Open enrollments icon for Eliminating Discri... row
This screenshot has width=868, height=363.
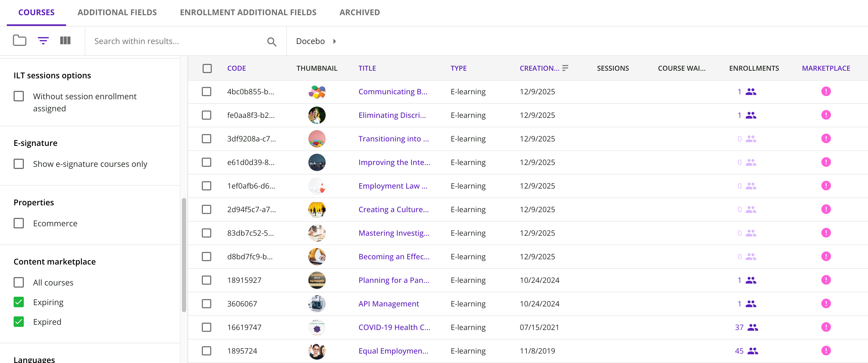click(x=751, y=115)
